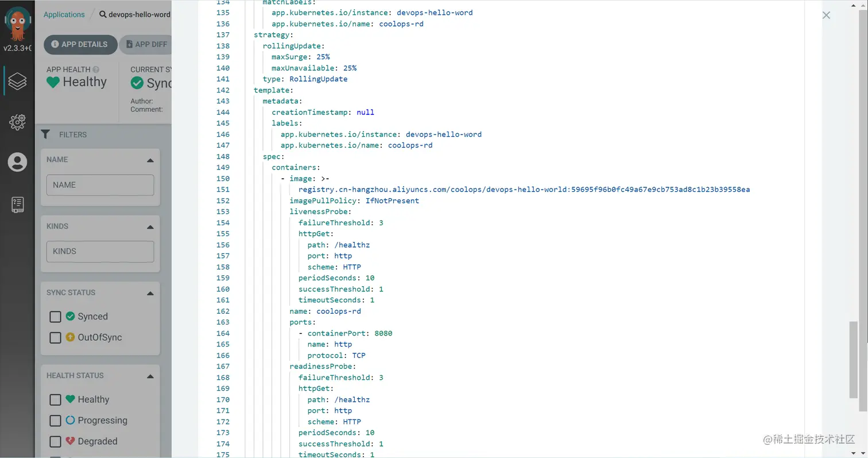The height and width of the screenshot is (458, 868).
Task: Click the Argo CD octopus logo
Action: pyautogui.click(x=17, y=24)
